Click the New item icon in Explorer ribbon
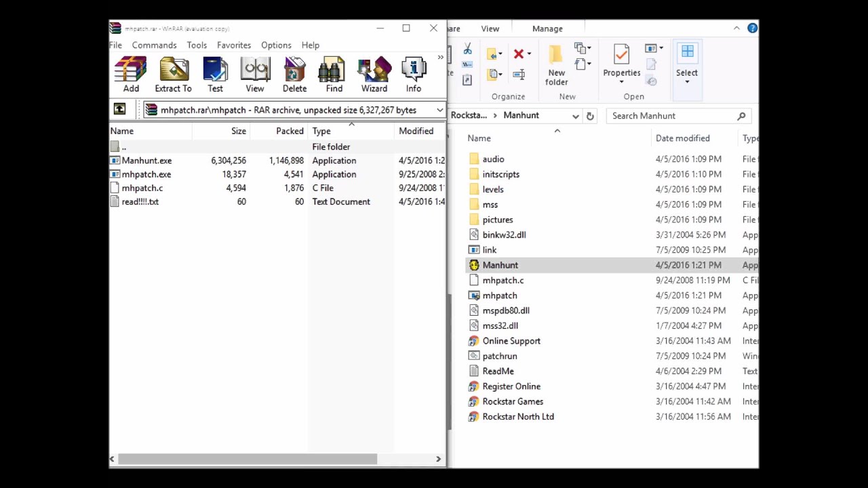The height and width of the screenshot is (488, 868). tap(580, 48)
